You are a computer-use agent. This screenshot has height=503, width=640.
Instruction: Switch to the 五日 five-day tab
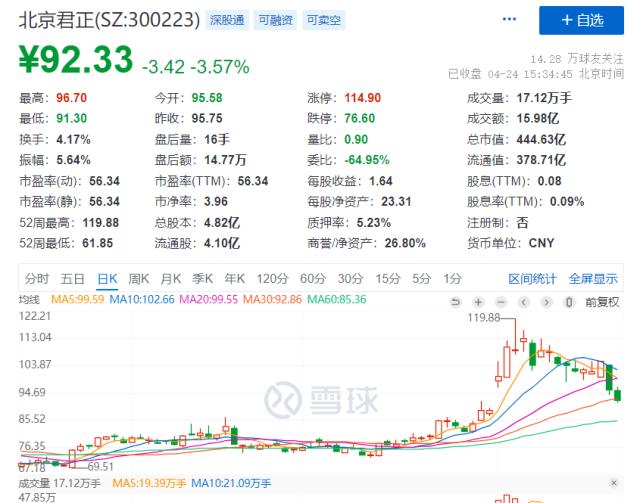click(x=71, y=278)
